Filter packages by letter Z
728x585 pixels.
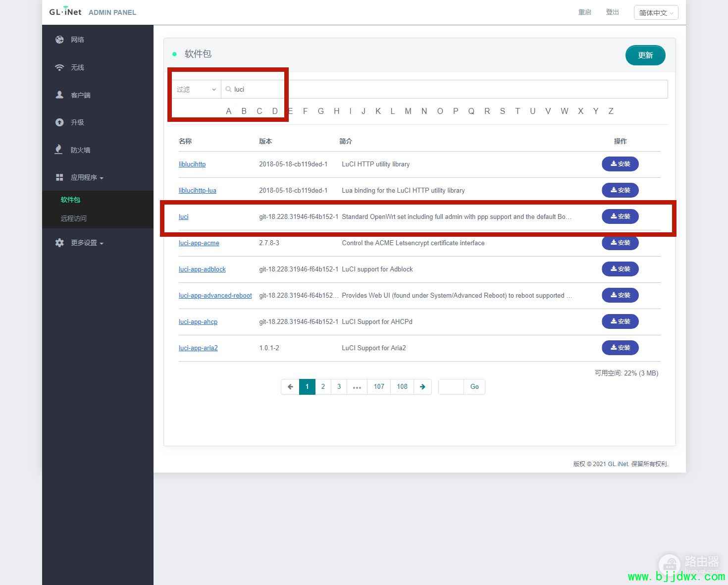611,111
